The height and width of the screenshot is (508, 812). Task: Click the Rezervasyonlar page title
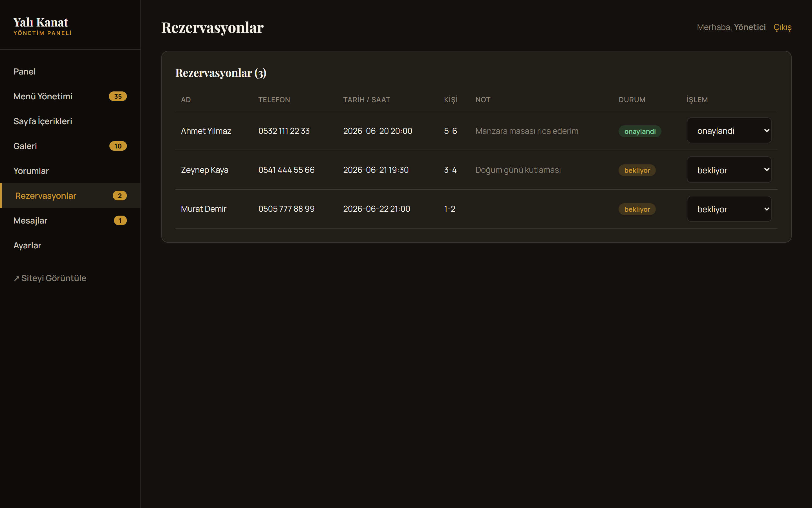click(212, 28)
